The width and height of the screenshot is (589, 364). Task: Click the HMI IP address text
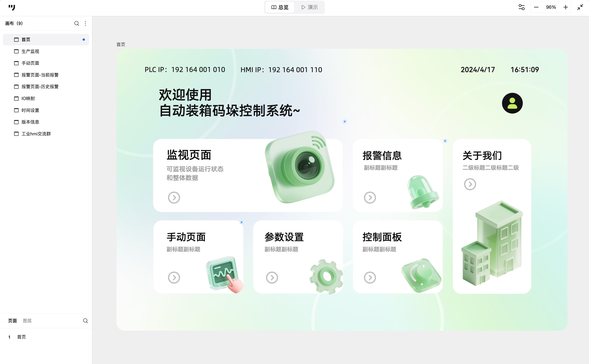[281, 70]
